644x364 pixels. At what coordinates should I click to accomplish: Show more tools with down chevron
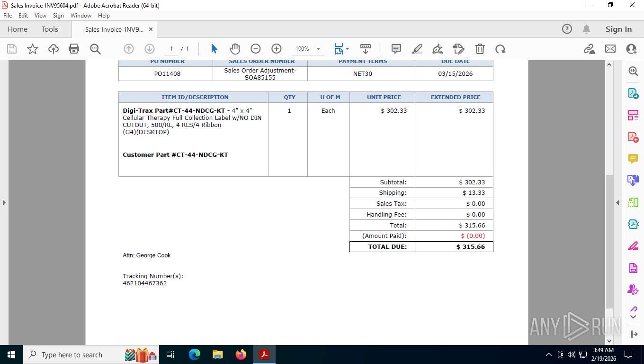click(633, 316)
